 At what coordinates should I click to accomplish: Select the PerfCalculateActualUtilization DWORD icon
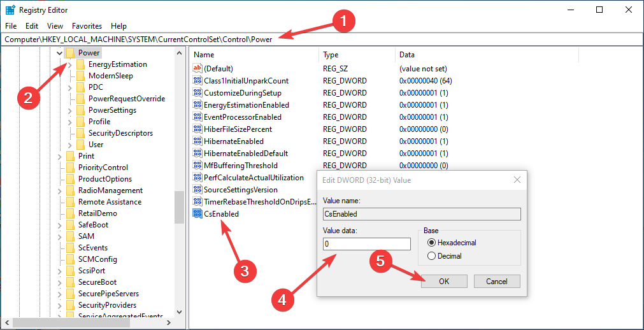coord(197,178)
